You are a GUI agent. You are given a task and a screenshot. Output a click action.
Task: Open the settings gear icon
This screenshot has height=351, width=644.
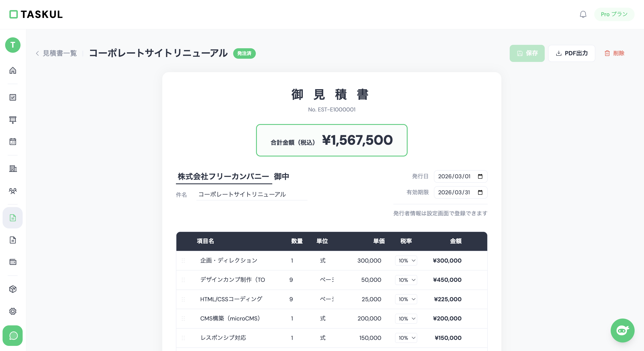pyautogui.click(x=13, y=311)
